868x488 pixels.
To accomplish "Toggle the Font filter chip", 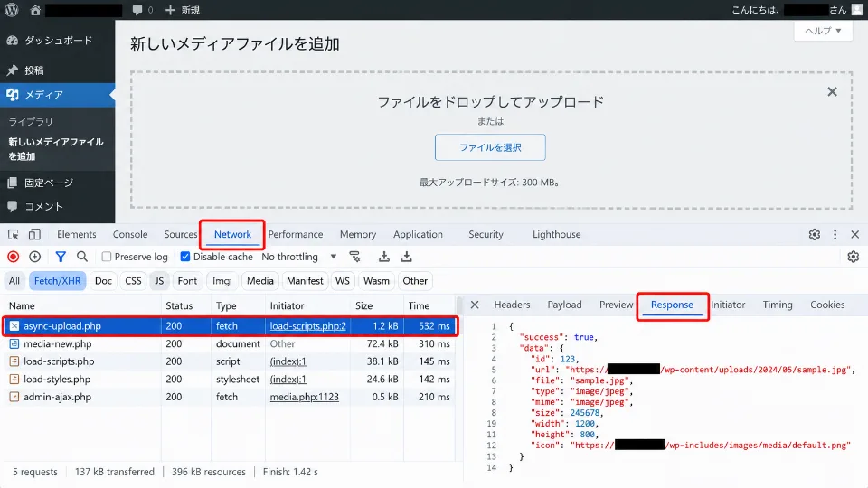I will (x=187, y=281).
